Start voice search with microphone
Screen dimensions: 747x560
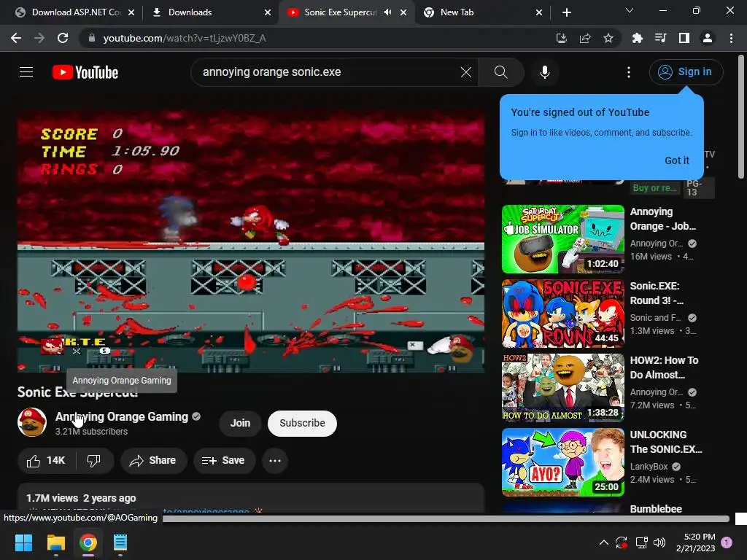(544, 72)
